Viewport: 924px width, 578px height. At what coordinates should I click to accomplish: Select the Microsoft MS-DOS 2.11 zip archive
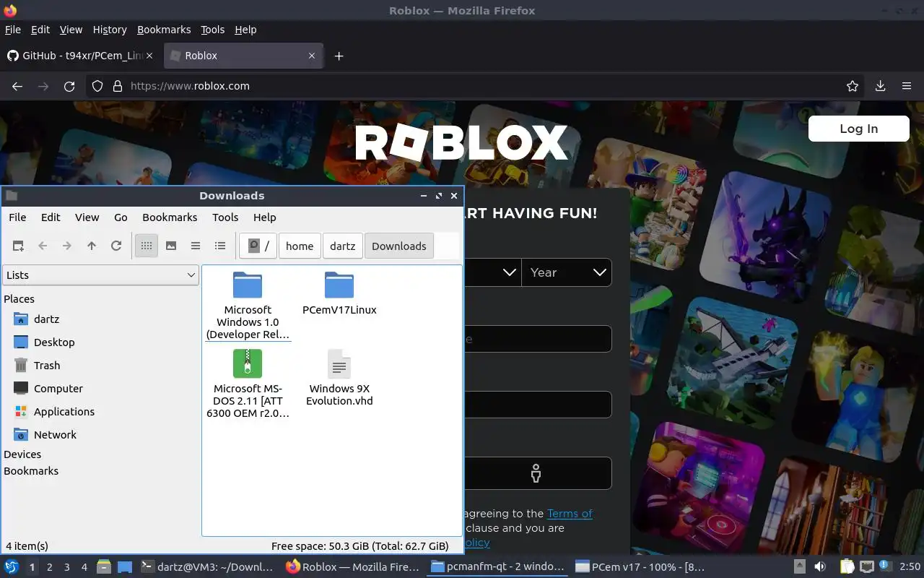coord(248,384)
